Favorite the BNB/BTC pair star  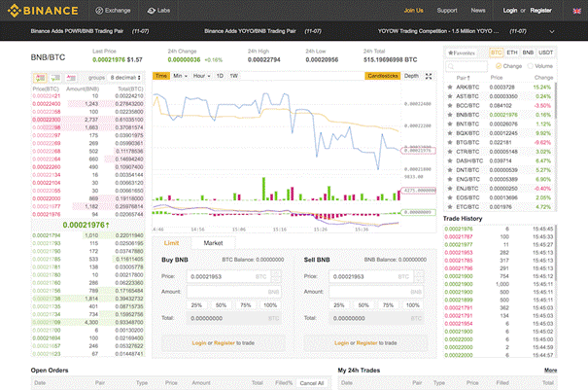pos(450,115)
